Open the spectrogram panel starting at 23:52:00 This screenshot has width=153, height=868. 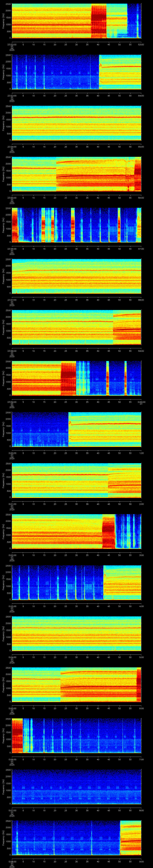(77, 21)
